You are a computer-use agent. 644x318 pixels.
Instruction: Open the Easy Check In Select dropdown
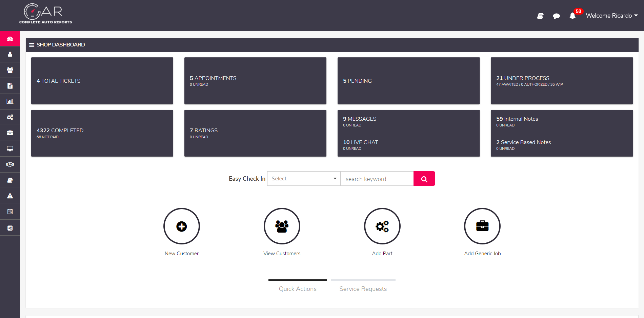(304, 179)
